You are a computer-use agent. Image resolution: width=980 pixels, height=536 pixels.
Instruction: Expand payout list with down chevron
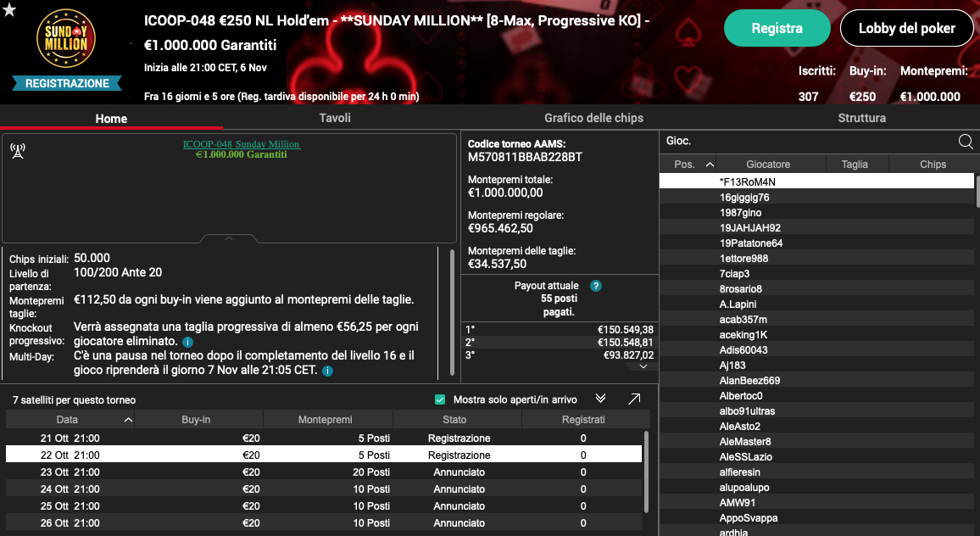pos(643,366)
